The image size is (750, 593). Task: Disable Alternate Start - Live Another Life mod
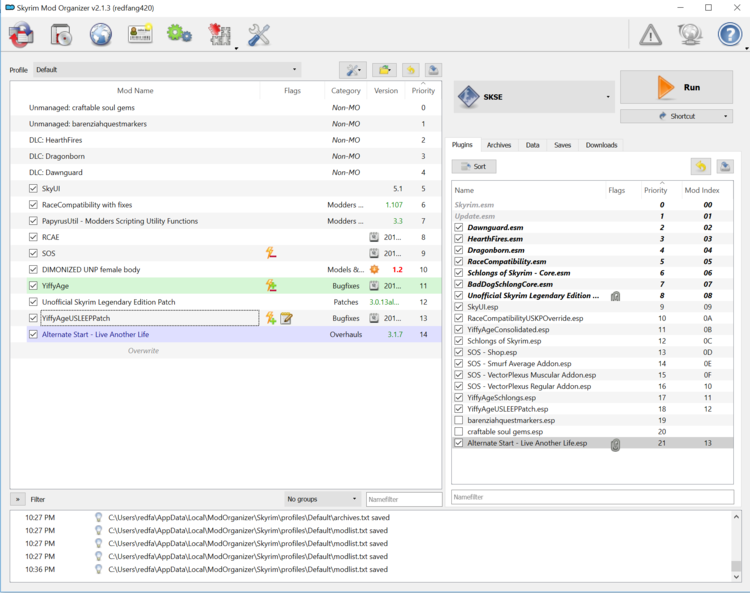point(33,334)
